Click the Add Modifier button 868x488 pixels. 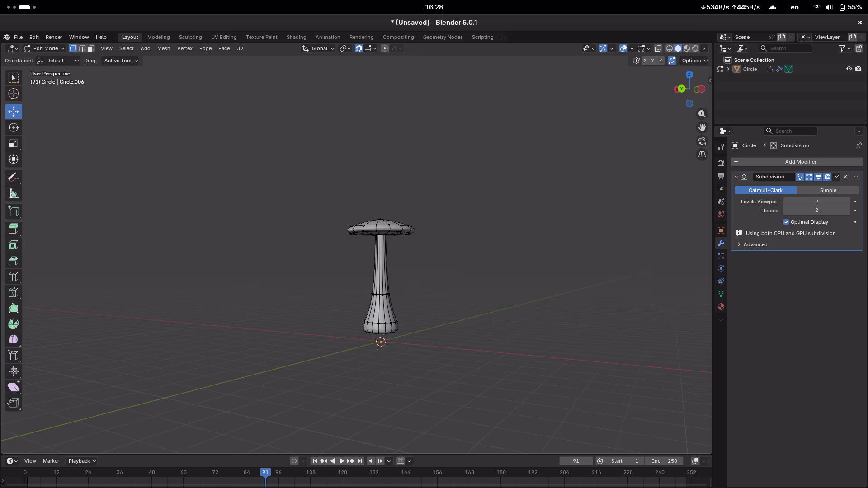pos(800,161)
